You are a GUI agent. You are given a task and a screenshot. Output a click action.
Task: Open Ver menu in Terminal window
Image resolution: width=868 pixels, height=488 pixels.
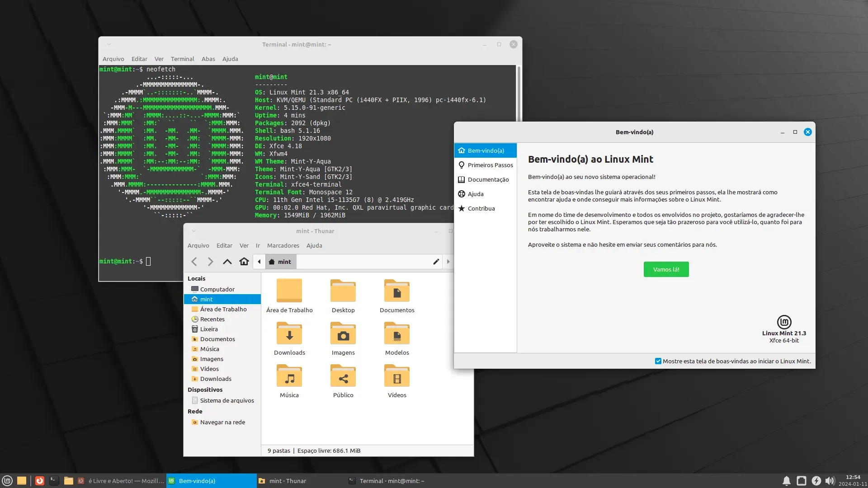pyautogui.click(x=159, y=59)
